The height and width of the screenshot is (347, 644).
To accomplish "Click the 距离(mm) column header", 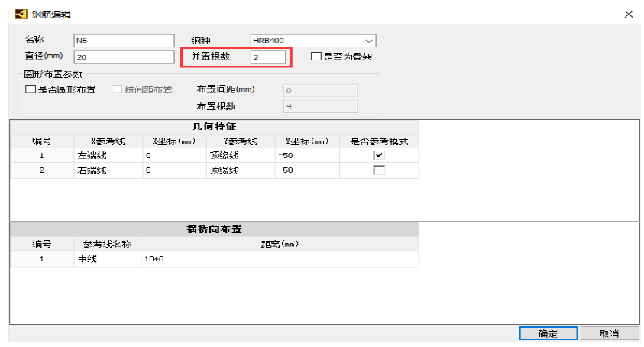I will pyautogui.click(x=280, y=244).
